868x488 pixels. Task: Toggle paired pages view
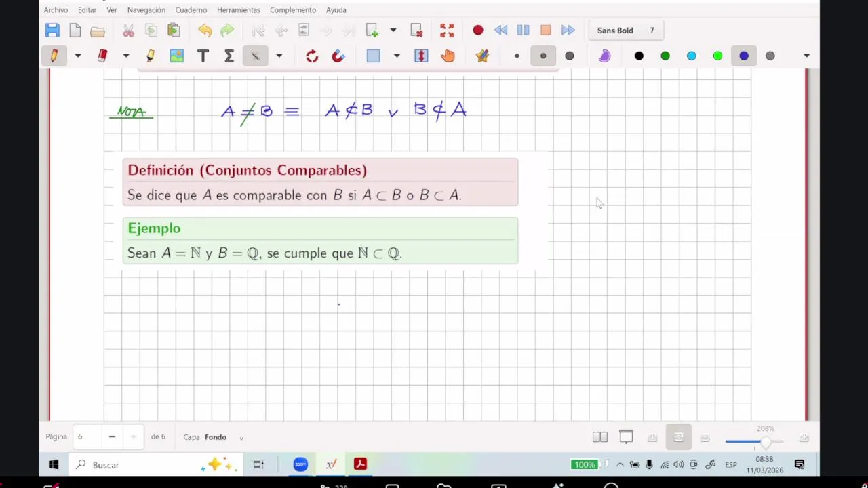tap(600, 437)
